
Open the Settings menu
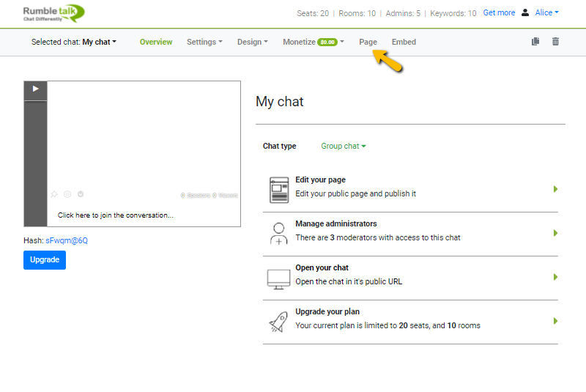(204, 42)
